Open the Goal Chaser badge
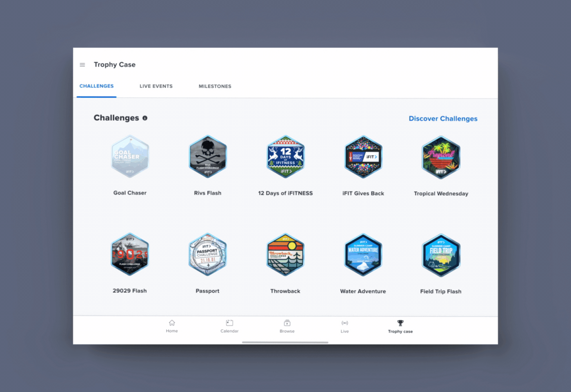The image size is (571, 392). (x=130, y=157)
